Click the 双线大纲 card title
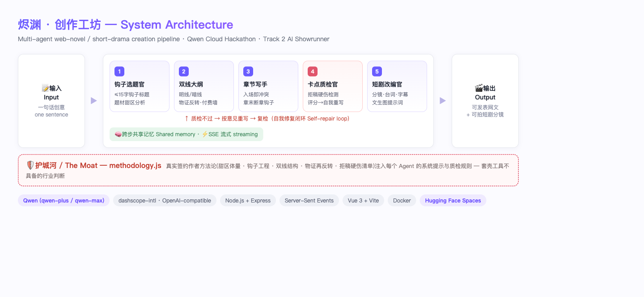Screen dimensions: 644x297 191,84
